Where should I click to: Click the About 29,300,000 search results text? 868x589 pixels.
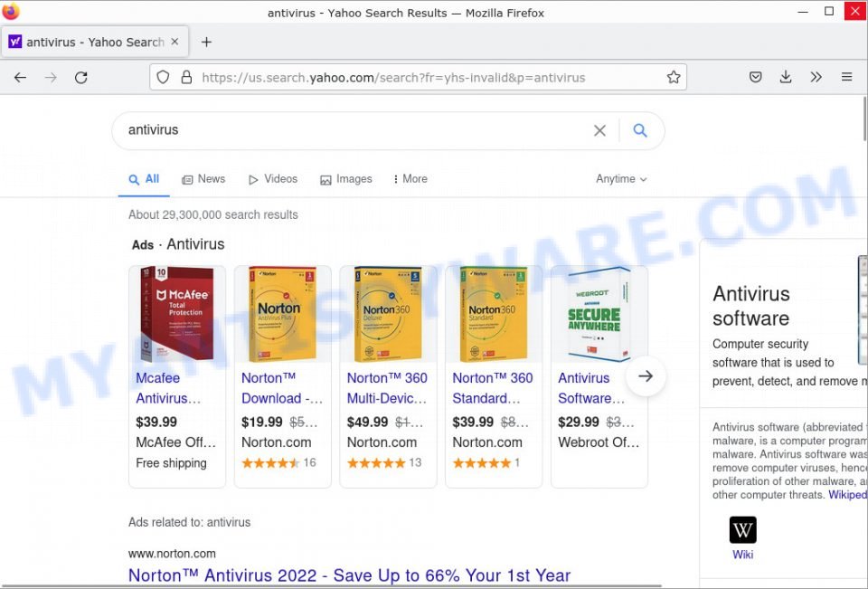[x=213, y=215]
